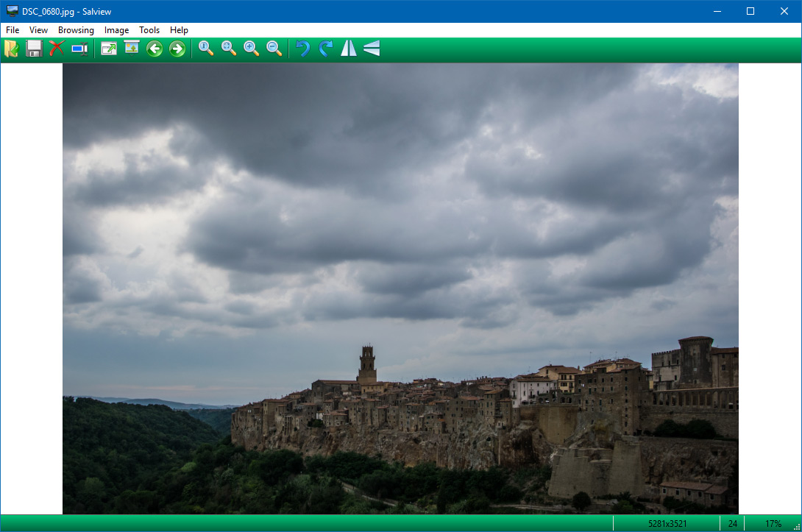Viewport: 802px width, 532px height.
Task: Toggle full screen with the green arrow window icon
Action: pyautogui.click(x=109, y=49)
